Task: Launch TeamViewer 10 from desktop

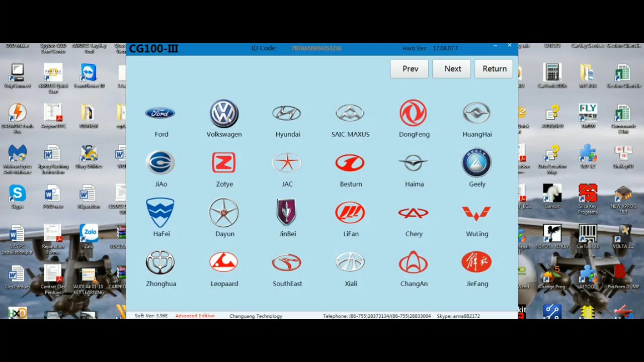Action: coord(89,76)
